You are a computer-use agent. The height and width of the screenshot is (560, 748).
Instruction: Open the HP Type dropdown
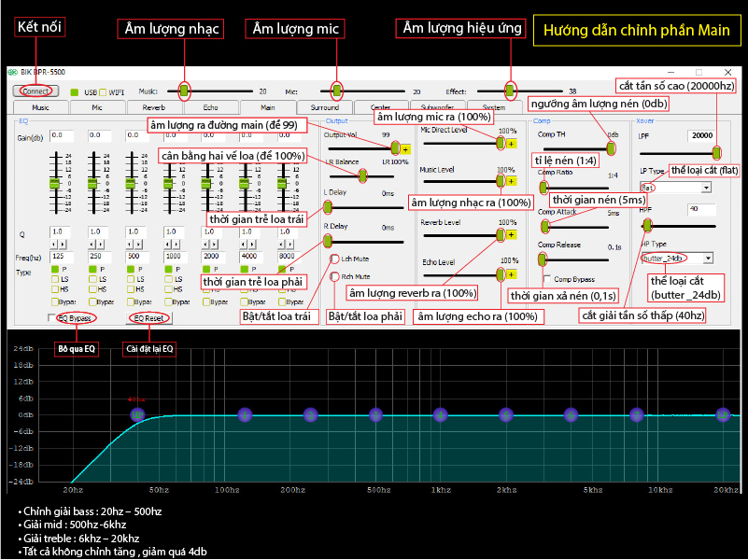[x=709, y=259]
